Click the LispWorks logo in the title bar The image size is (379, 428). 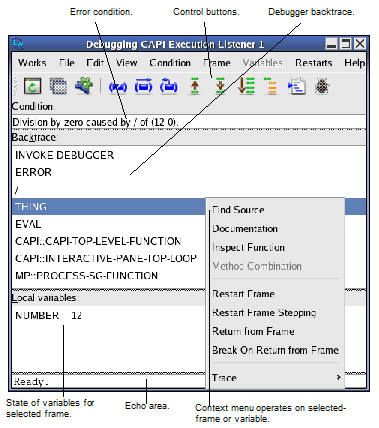tap(18, 44)
